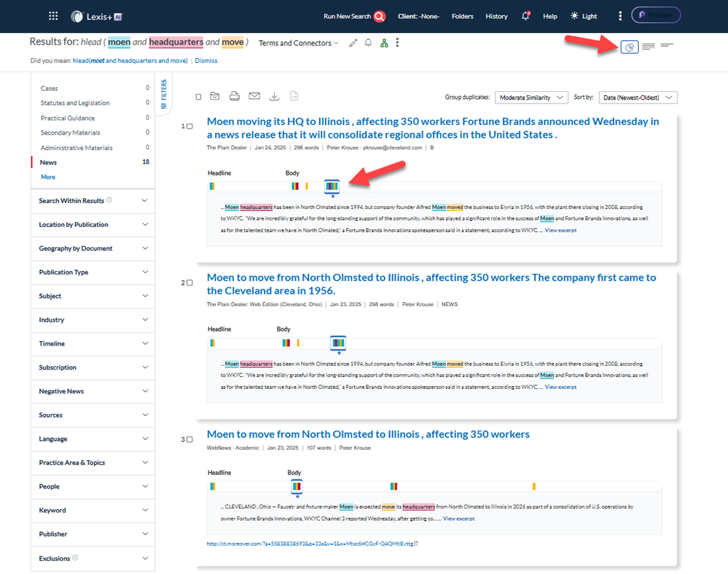Click the Exclusions info icon
The height and width of the screenshot is (574, 728).
75,558
